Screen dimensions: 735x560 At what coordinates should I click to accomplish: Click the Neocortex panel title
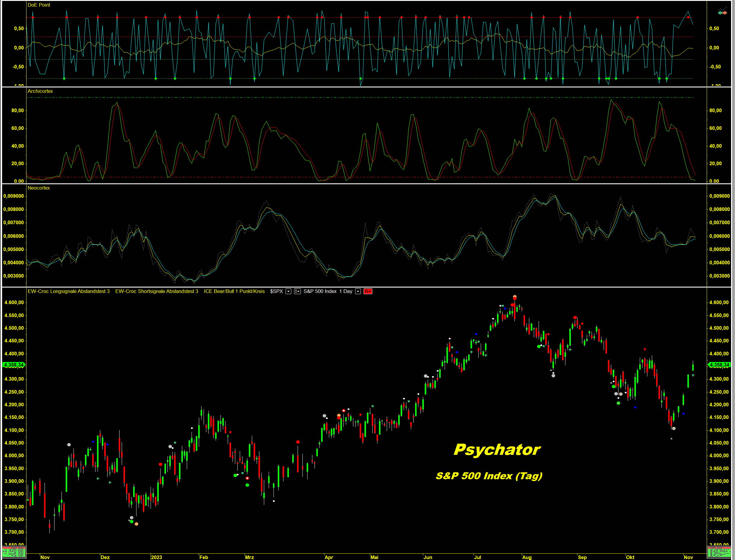click(39, 188)
